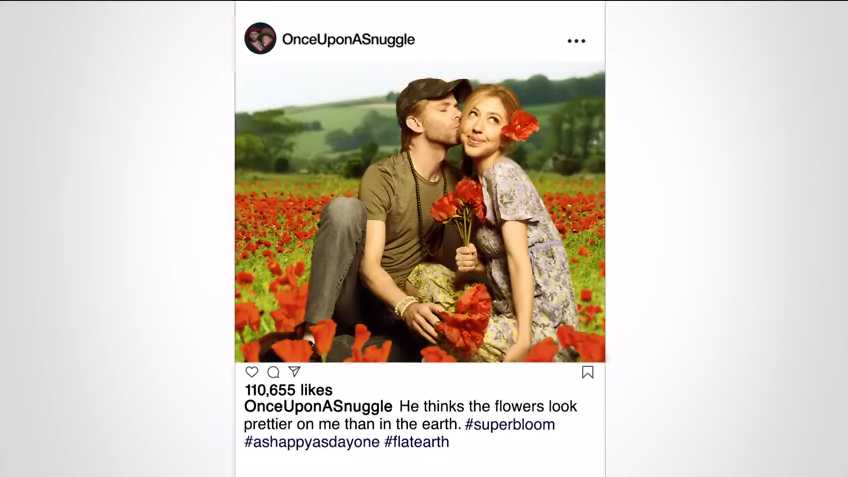Open comments via the speech bubble icon
848x477 pixels.
(x=273, y=372)
